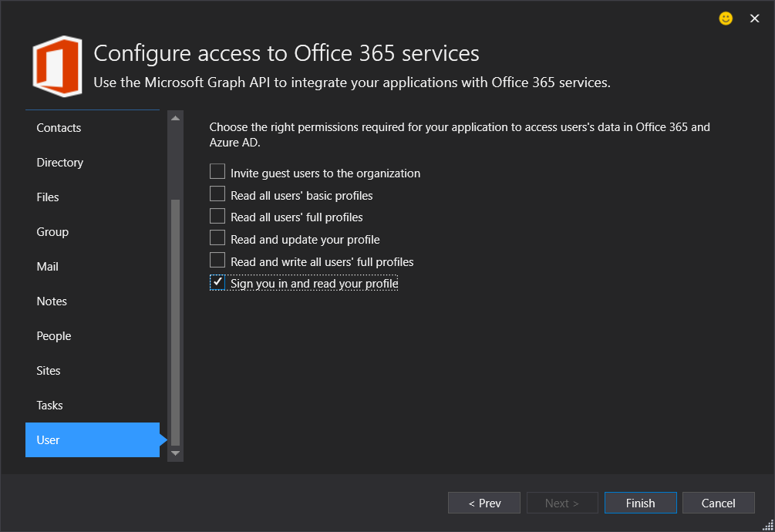Click the Finish button
Screen dimensions: 775x532
tap(640, 503)
